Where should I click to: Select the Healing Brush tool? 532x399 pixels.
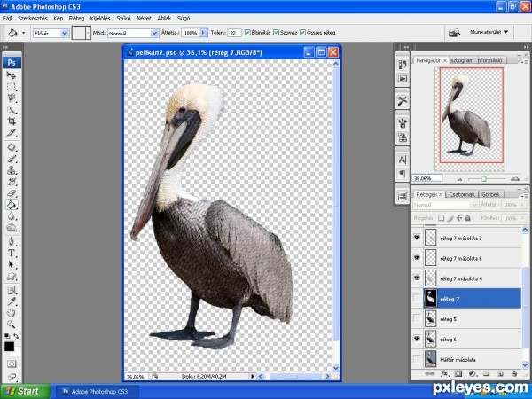coord(12,147)
